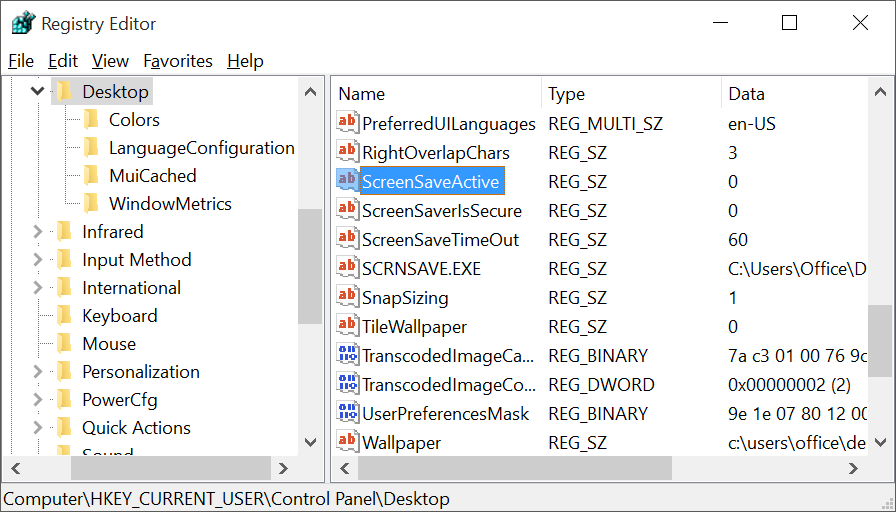Select the WindowMetrics folder icon

click(91, 203)
